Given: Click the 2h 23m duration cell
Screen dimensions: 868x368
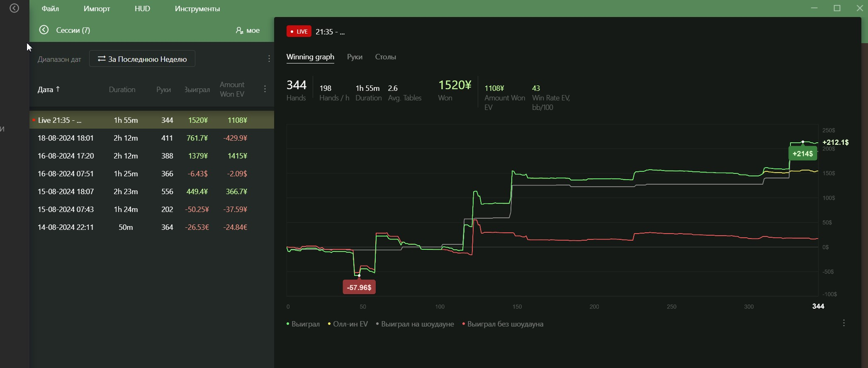Looking at the screenshot, I should [126, 191].
